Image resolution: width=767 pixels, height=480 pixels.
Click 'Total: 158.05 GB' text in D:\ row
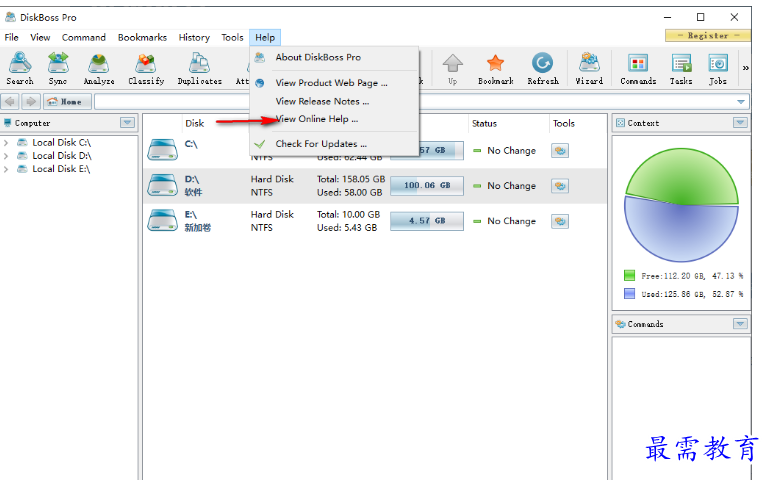coord(351,179)
